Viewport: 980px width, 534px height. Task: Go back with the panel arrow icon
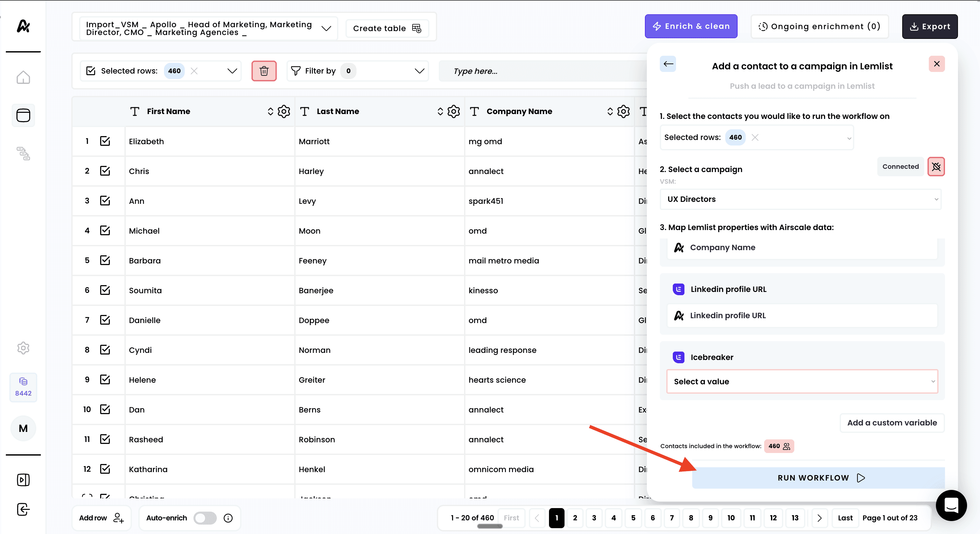point(668,64)
